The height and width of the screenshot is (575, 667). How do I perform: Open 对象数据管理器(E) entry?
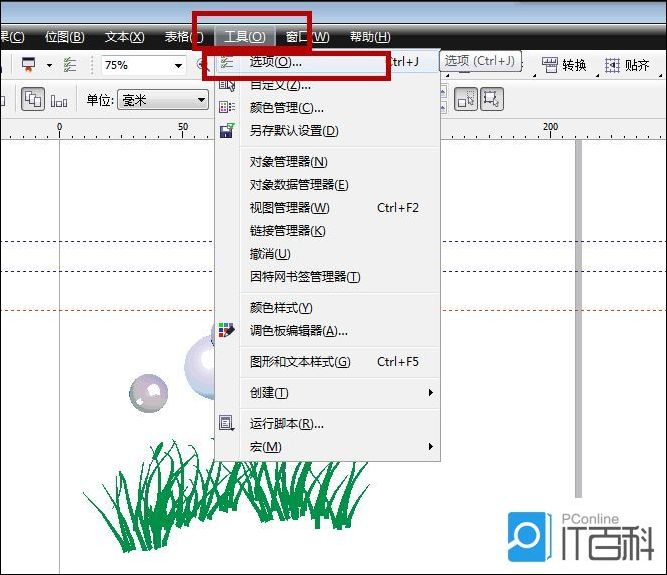(x=327, y=185)
